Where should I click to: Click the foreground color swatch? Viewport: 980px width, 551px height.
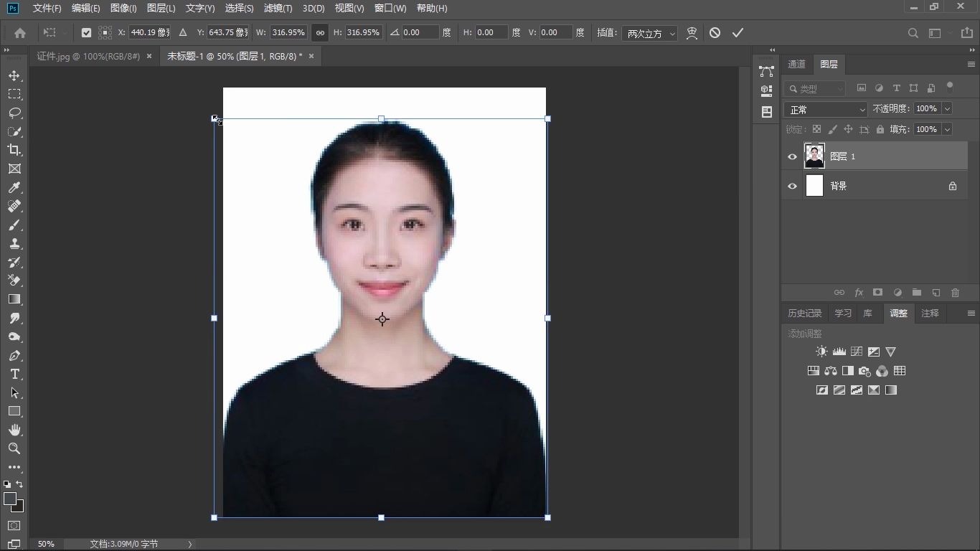[10, 498]
